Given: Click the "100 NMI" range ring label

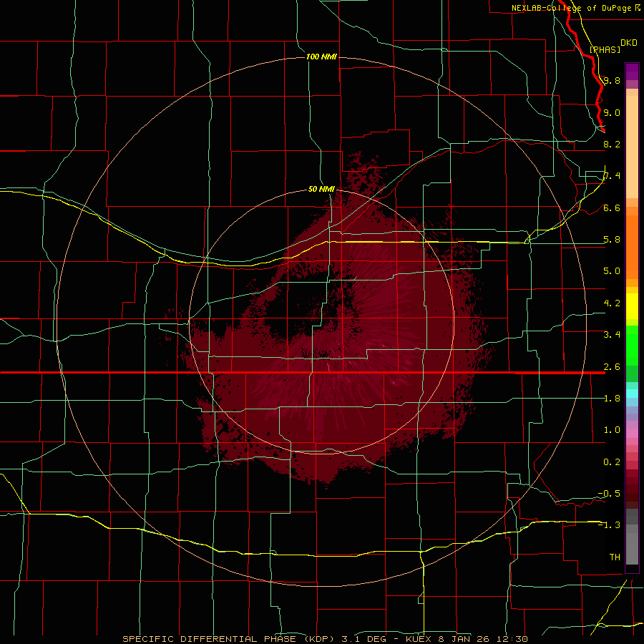Looking at the screenshot, I should point(321,57).
